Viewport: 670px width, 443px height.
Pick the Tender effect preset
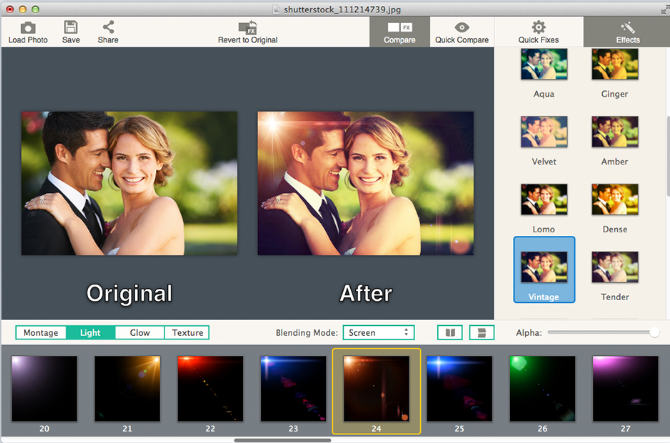coord(615,267)
